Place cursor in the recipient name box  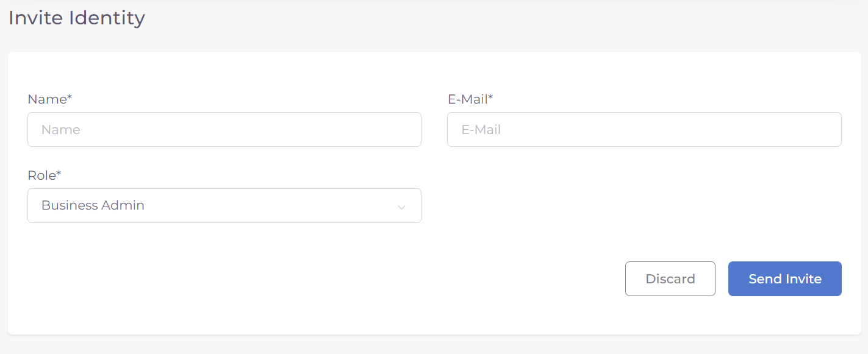[x=224, y=129]
